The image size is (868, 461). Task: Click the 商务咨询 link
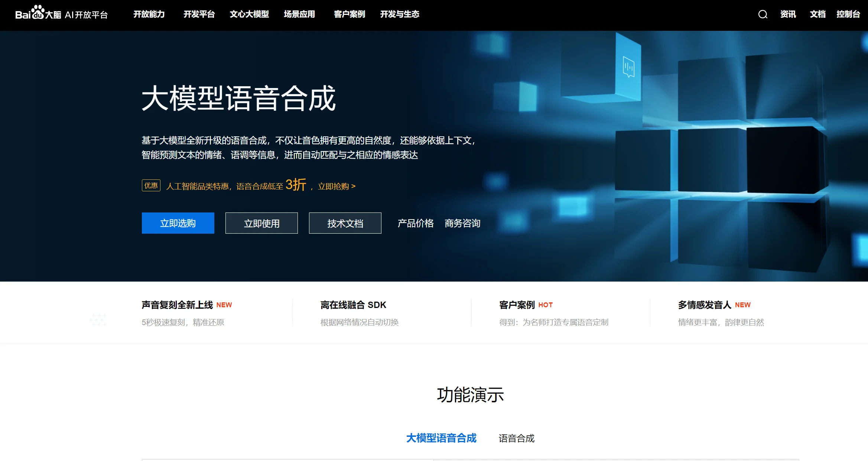(x=462, y=223)
